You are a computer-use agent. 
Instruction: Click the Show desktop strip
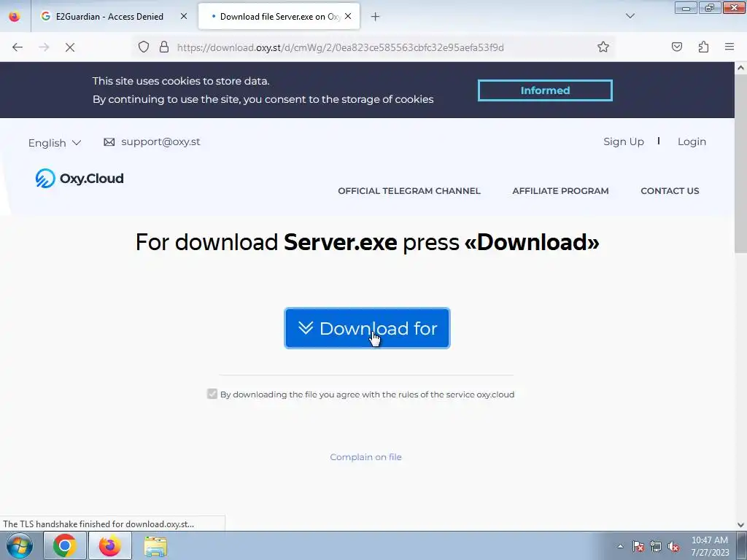(742, 545)
